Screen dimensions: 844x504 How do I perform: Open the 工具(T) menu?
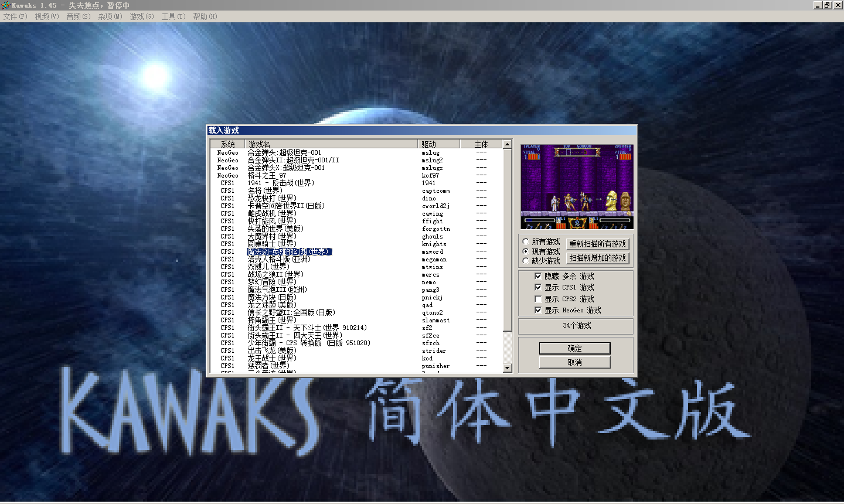coord(173,16)
